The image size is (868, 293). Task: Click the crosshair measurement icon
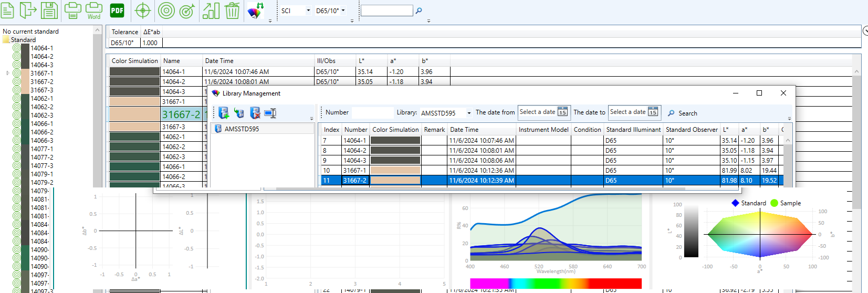pos(143,11)
